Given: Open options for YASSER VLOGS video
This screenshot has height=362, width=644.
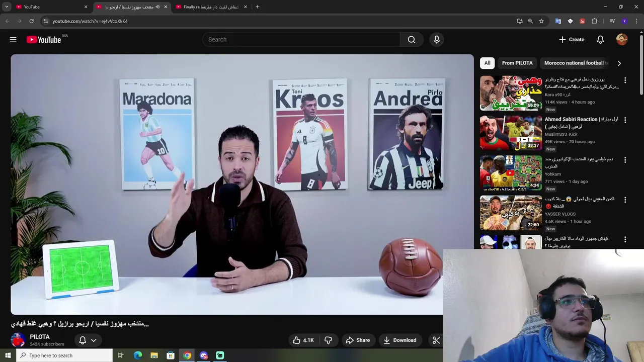Looking at the screenshot, I should pos(625,200).
